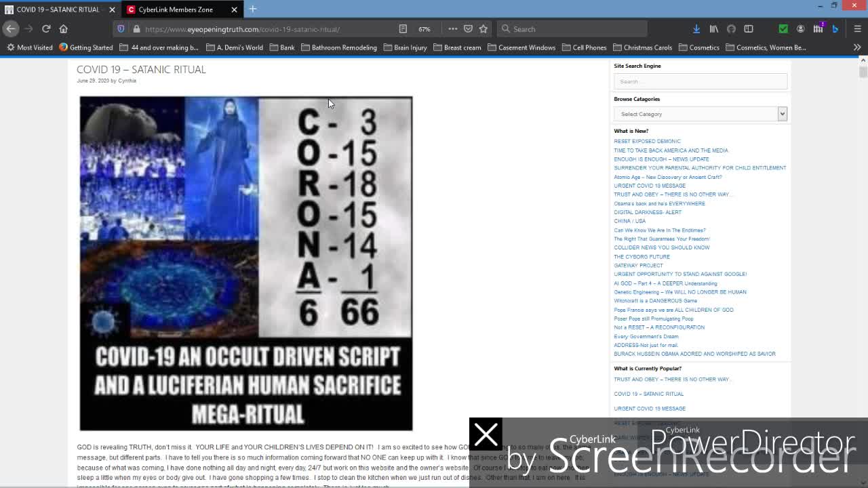Toggle reader view in address bar
The width and height of the screenshot is (868, 488).
coord(403,29)
